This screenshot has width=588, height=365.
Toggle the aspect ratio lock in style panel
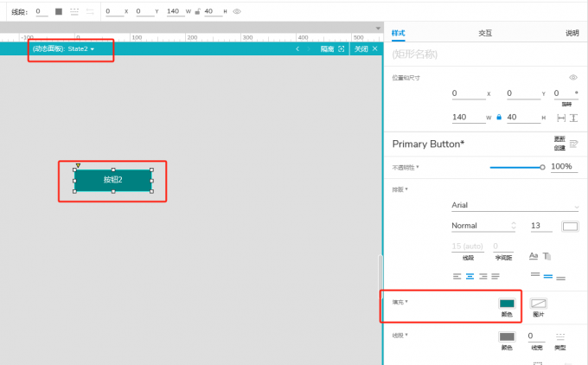499,118
